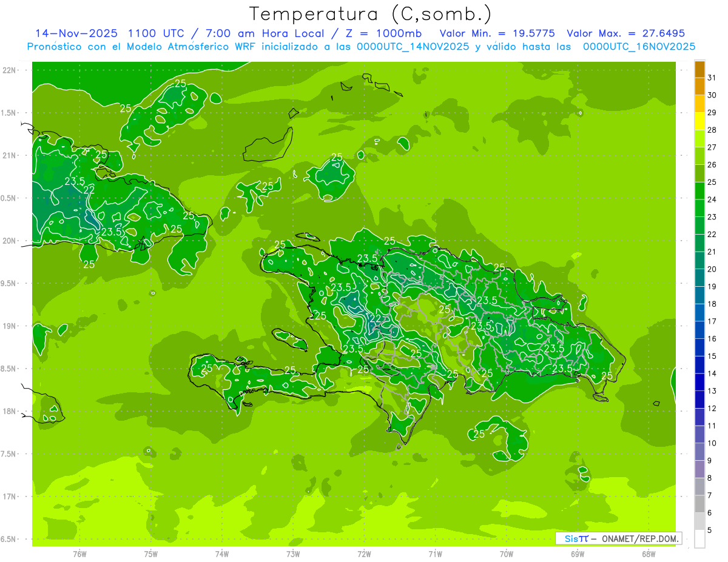The height and width of the screenshot is (562, 728).
Task: Click legend value 10 on color scale
Action: pos(712,443)
